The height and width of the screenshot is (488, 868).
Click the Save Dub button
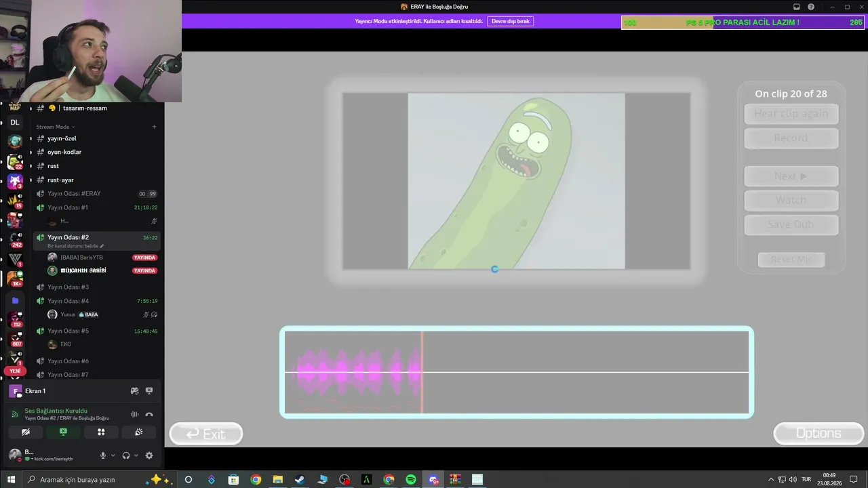click(791, 225)
